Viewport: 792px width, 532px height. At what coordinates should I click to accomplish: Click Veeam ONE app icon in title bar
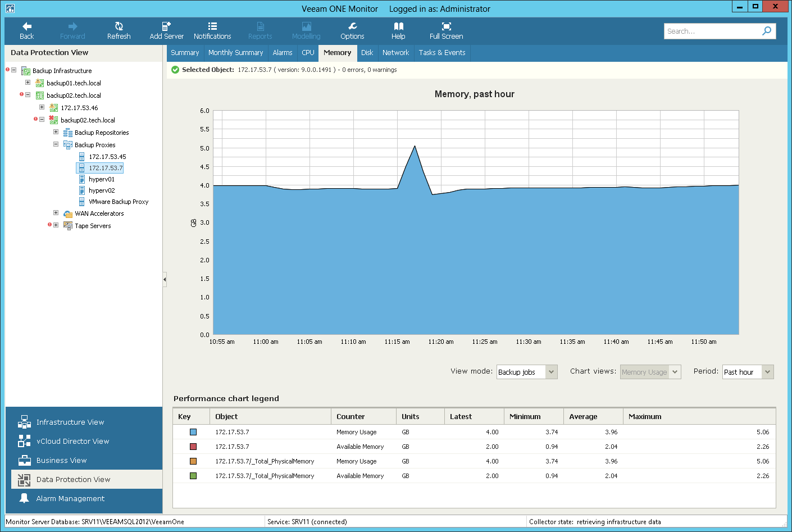pos(10,8)
